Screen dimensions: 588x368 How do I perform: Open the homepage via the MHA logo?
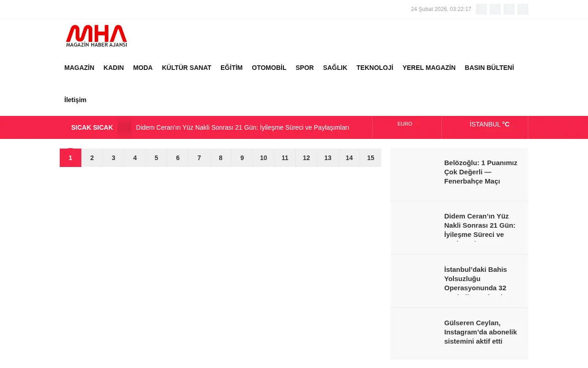pyautogui.click(x=96, y=36)
